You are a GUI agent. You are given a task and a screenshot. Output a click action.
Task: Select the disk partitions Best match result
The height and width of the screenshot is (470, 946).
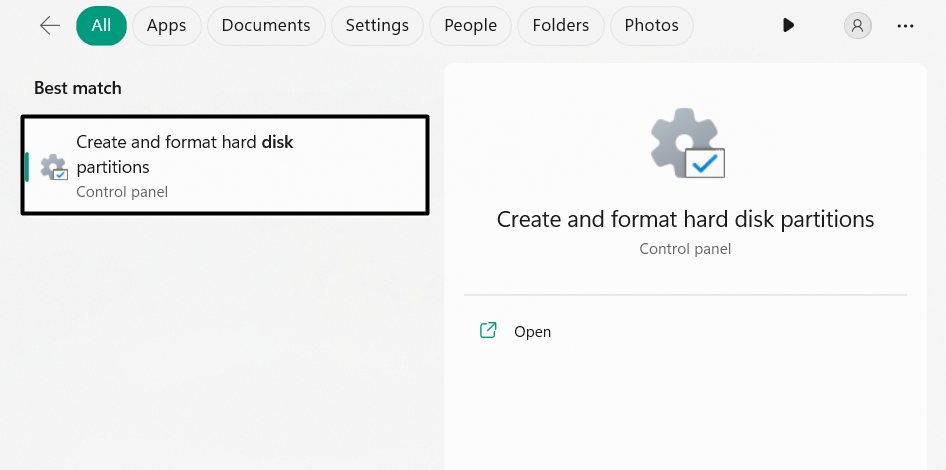[x=225, y=164]
